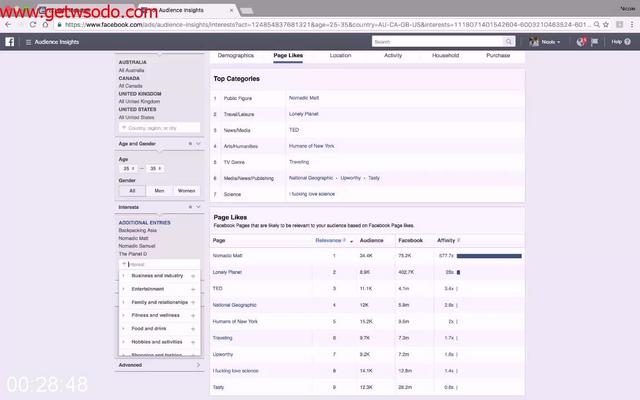Click the Age and Gender clear icon

(190, 144)
